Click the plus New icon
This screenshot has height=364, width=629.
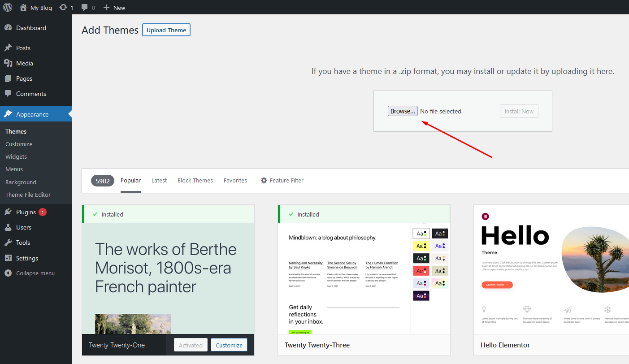tap(106, 8)
